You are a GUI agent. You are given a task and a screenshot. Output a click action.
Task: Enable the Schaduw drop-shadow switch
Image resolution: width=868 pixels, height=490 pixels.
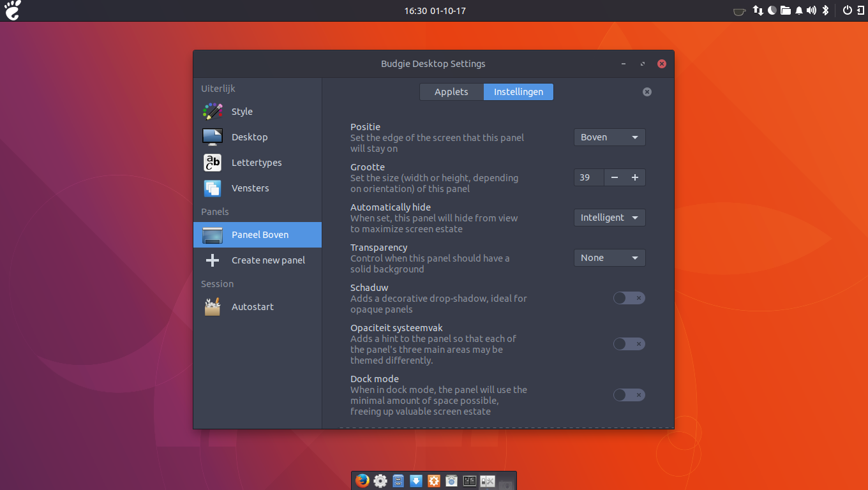(629, 298)
